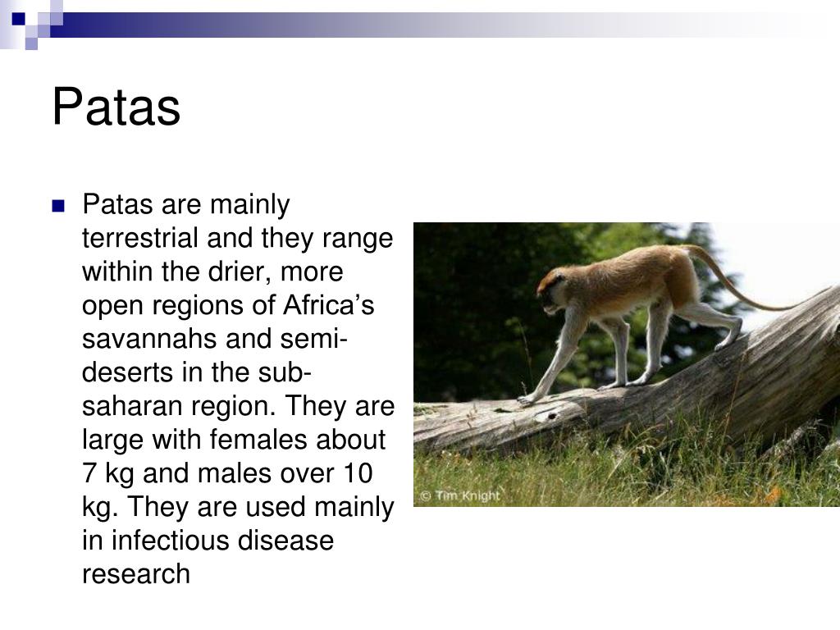Click the grass at the photo bottom
The image size is (840, 630).
[x=627, y=472]
